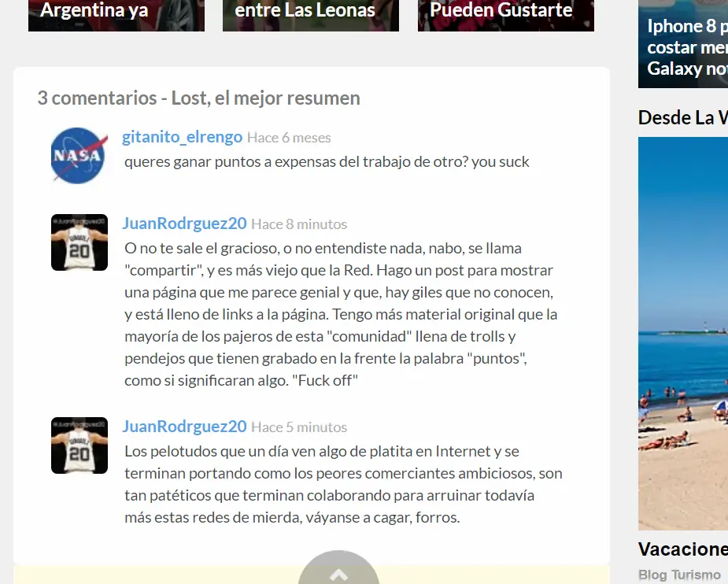Screen dimensions: 728x584
Task: Click the 'Hace 8 minutos' timestamp
Action: pos(299,224)
